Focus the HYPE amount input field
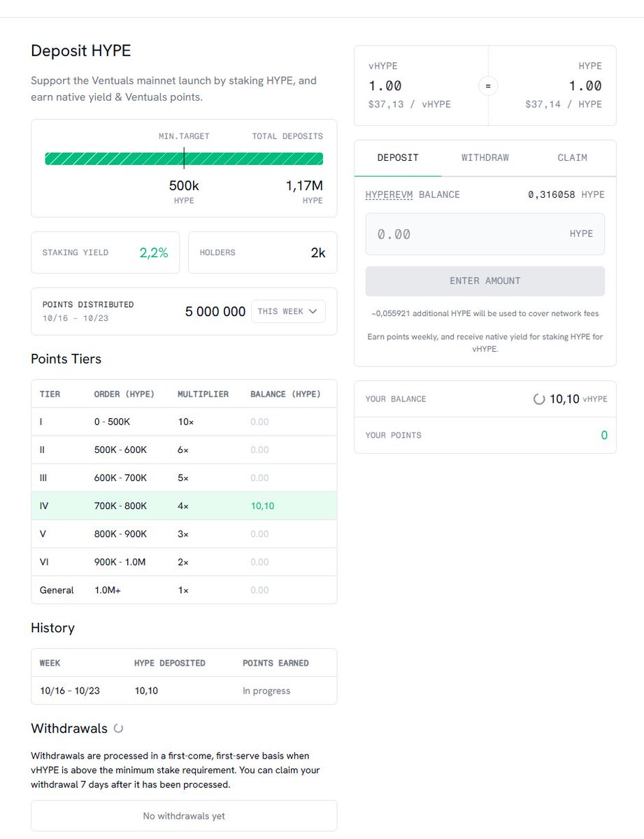644x839 pixels. click(x=485, y=234)
